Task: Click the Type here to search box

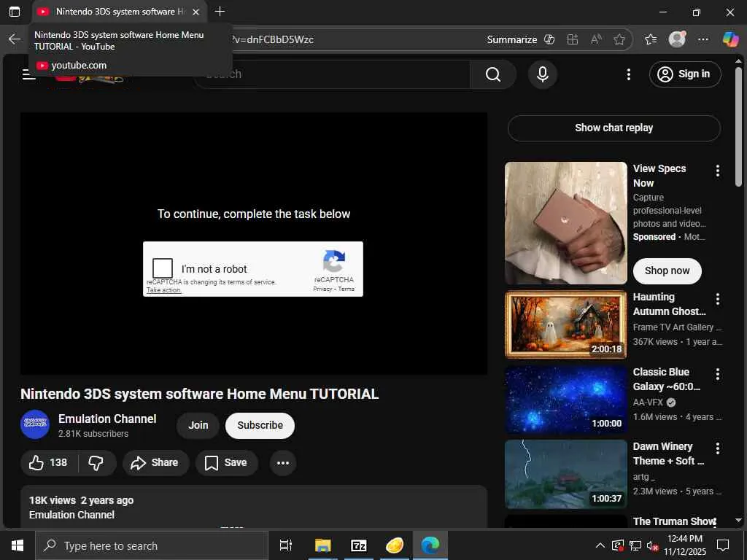Action: pos(152,545)
